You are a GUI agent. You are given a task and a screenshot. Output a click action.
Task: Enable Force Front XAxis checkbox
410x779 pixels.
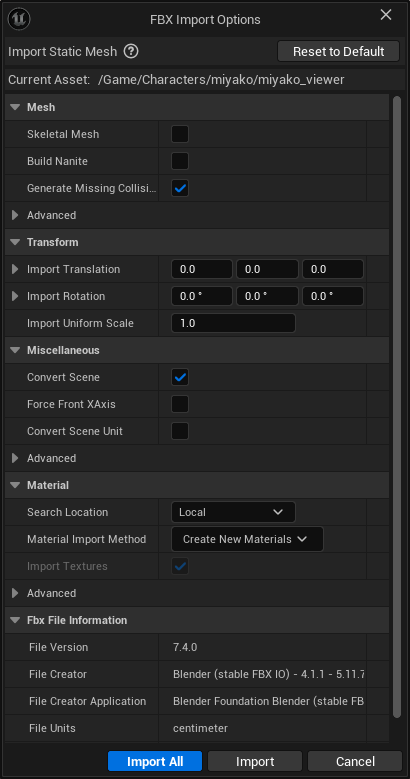(180, 404)
